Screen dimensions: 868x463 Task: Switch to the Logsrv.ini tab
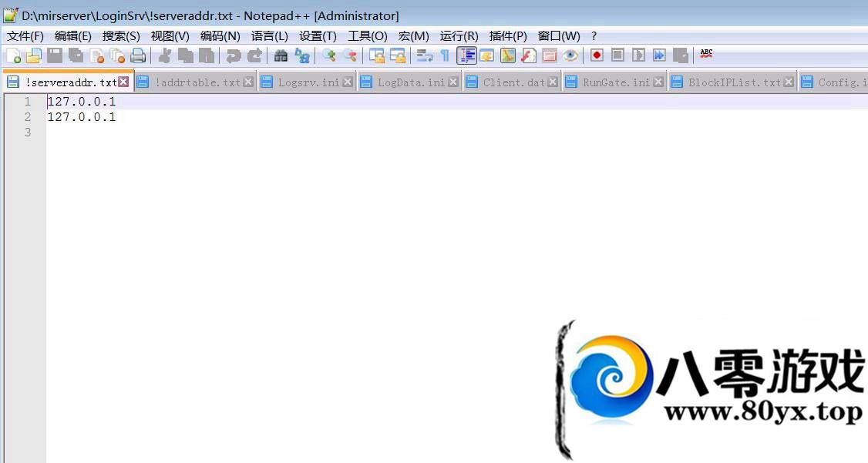[308, 82]
